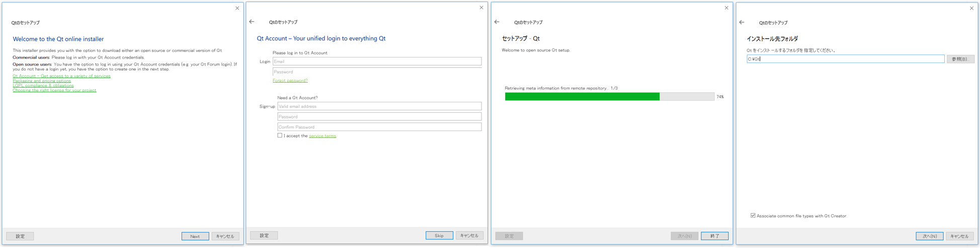Open 'LGPL compliance & obligations' link

(x=43, y=86)
